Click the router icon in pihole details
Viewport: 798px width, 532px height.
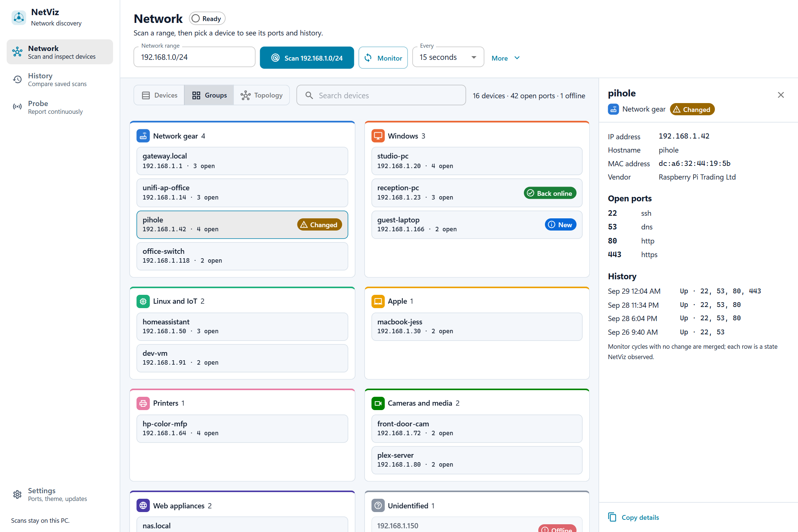point(613,109)
